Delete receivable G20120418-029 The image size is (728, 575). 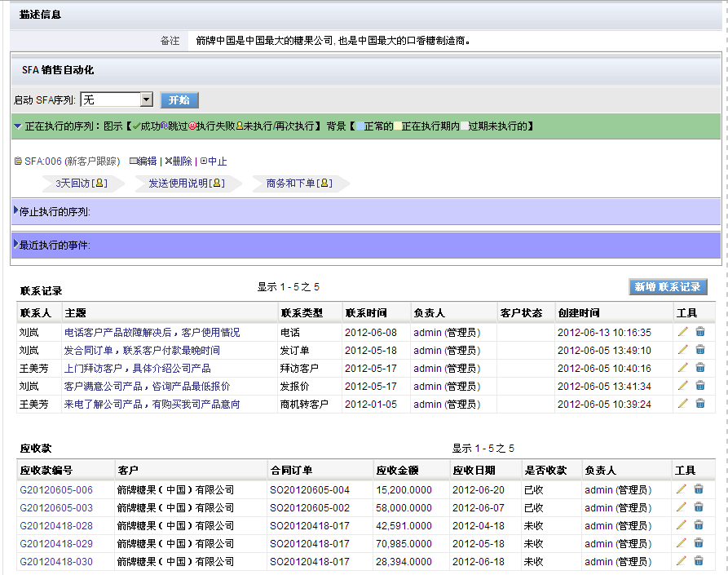click(x=699, y=543)
